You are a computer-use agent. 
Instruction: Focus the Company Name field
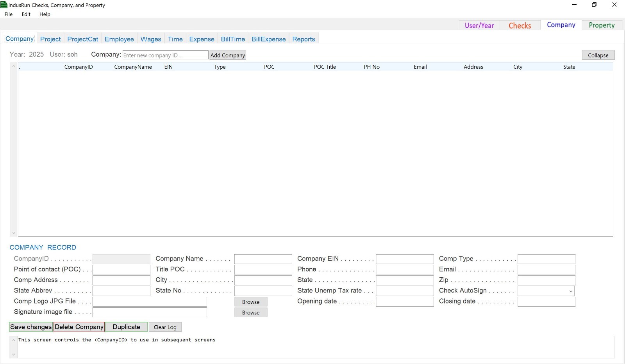pyautogui.click(x=263, y=259)
